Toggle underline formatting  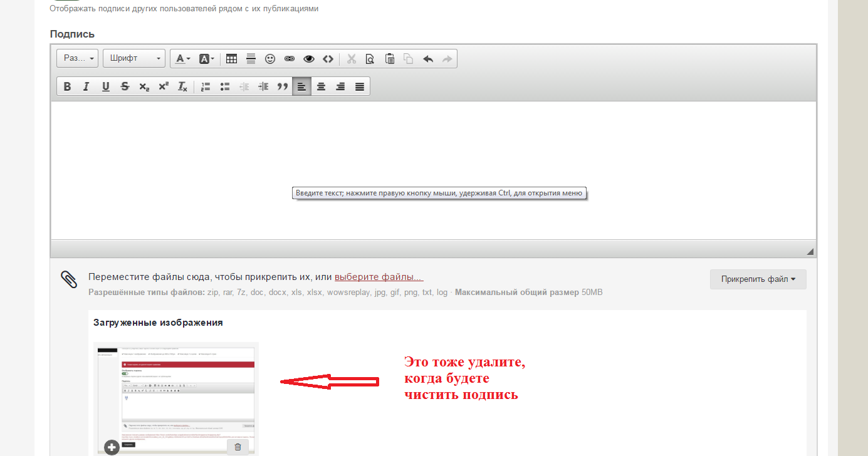point(106,86)
